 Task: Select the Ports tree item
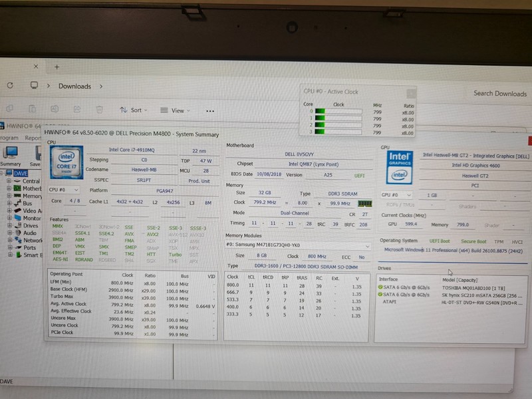pos(29,247)
